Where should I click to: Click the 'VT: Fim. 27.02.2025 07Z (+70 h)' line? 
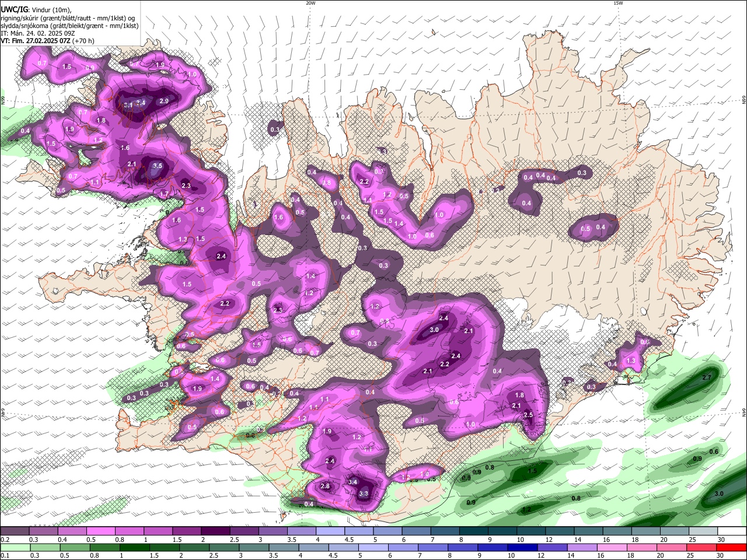47,41
